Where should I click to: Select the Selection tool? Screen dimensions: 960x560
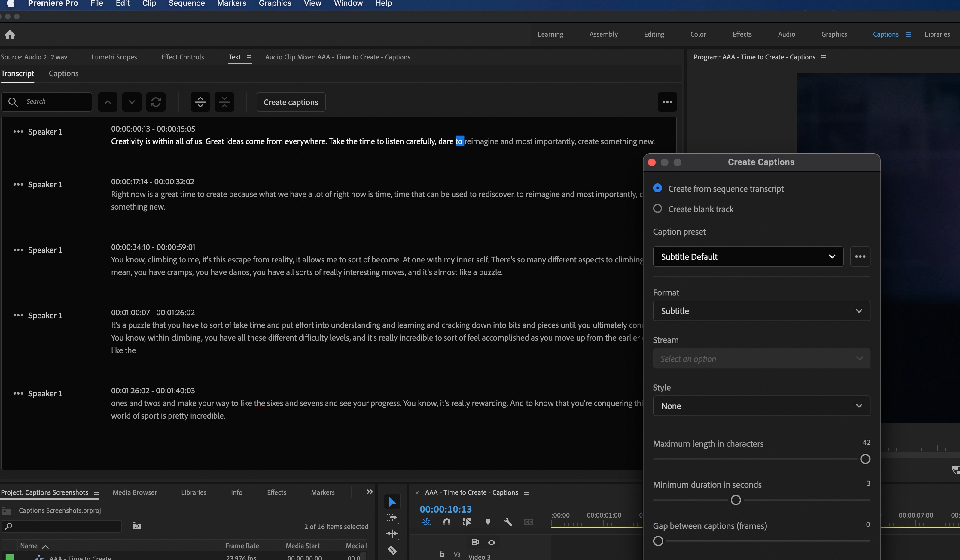tap(392, 502)
